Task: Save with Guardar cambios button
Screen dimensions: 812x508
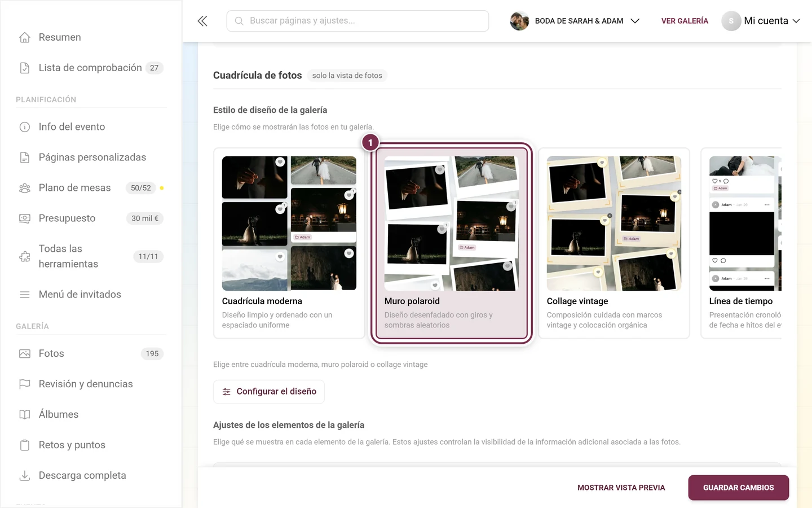Action: 739,488
